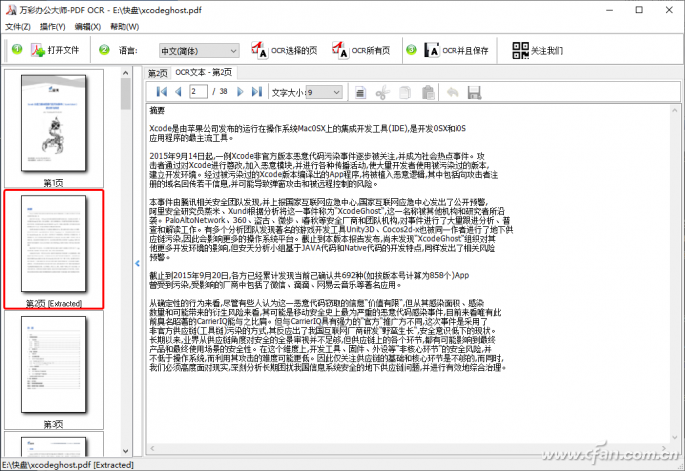685x471 pixels.
Task: Select page 1 thumbnail
Action: [54, 128]
